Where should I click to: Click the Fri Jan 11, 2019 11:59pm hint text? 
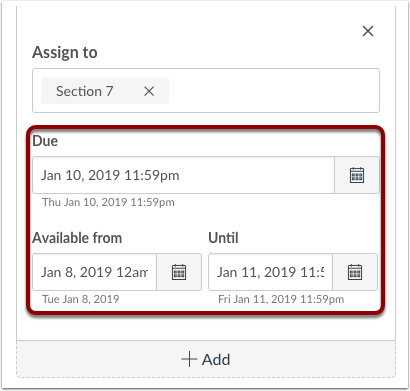pos(281,299)
